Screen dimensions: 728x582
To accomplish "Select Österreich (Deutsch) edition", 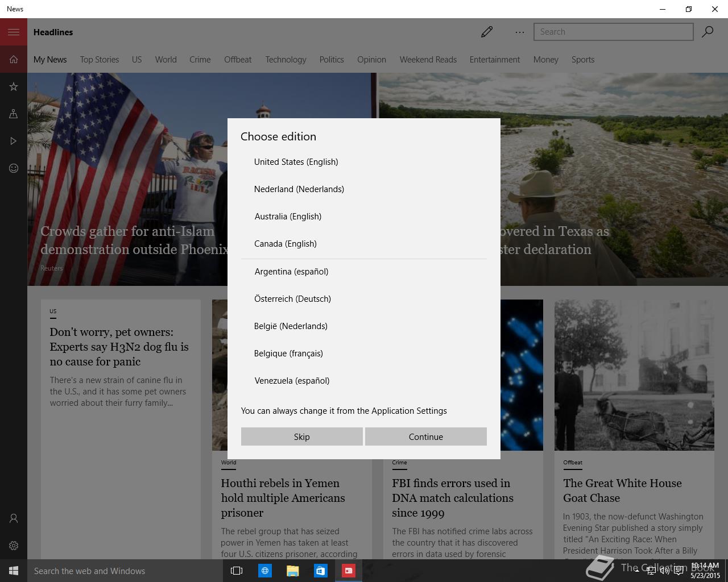I will (364, 299).
